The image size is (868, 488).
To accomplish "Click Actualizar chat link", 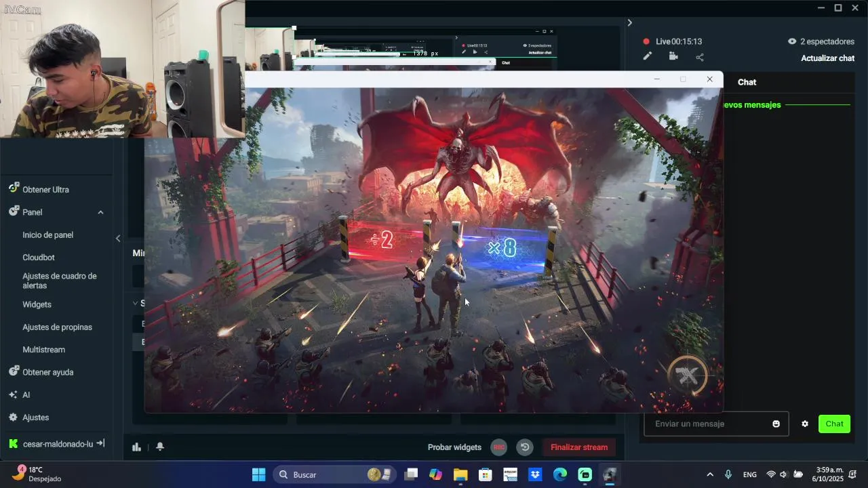I will coord(827,58).
